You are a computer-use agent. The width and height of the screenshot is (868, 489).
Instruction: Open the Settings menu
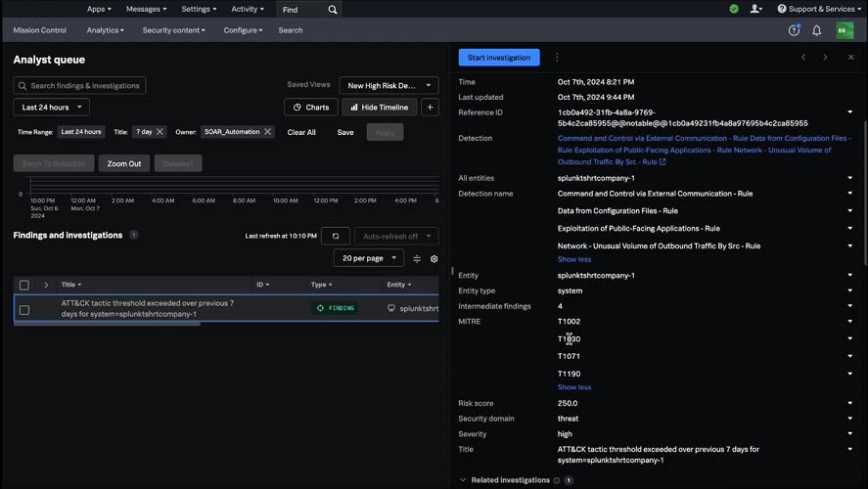click(199, 9)
